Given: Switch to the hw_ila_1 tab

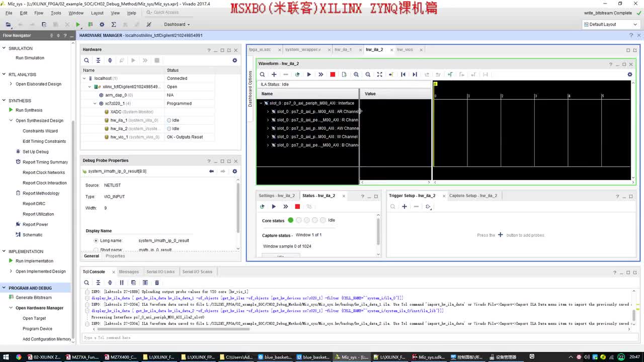Looking at the screenshot, I should click(343, 49).
